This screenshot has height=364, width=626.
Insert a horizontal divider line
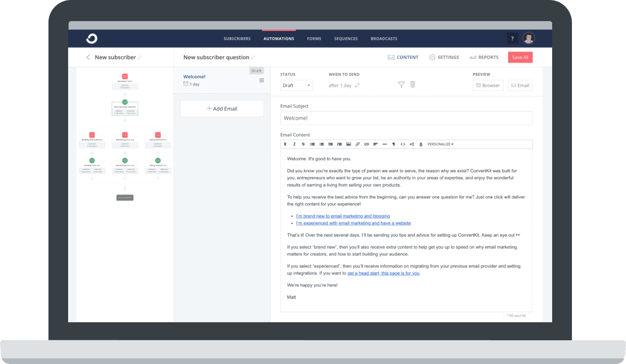click(385, 144)
